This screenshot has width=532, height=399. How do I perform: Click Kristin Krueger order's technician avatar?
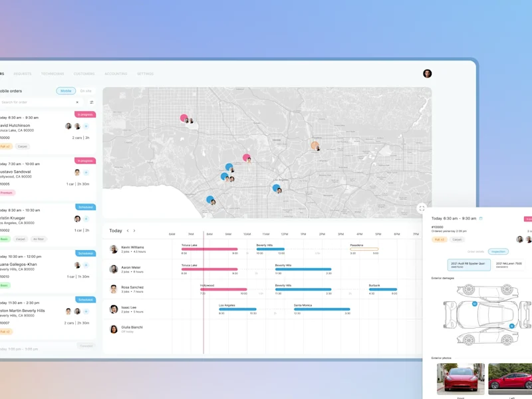(x=77, y=219)
